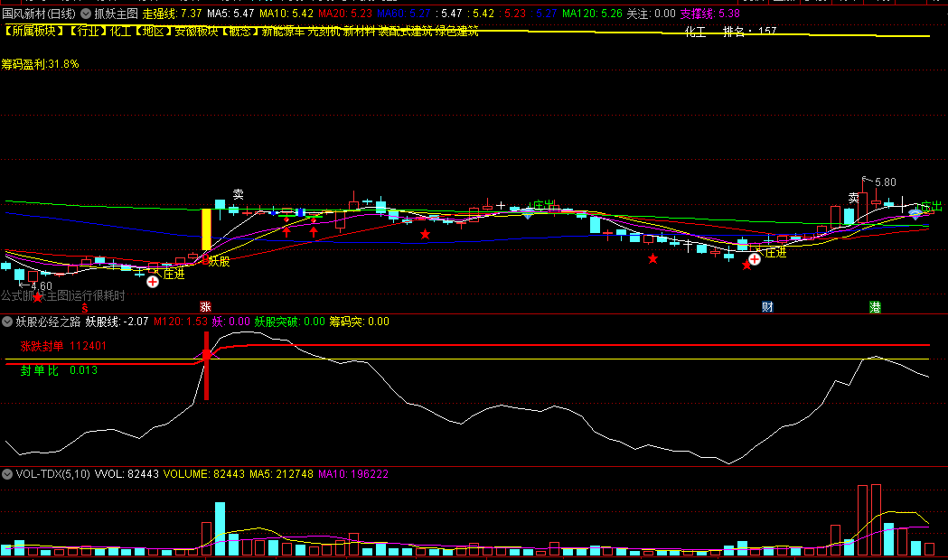The image size is (948, 560).
Task: Click the second yellow 庄进 label
Action: pyautogui.click(x=775, y=253)
